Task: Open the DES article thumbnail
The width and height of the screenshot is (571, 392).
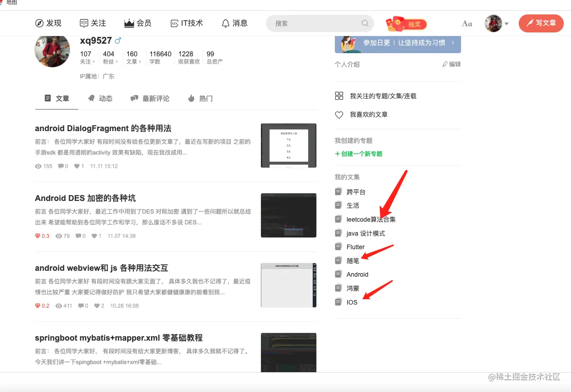Action: 288,215
